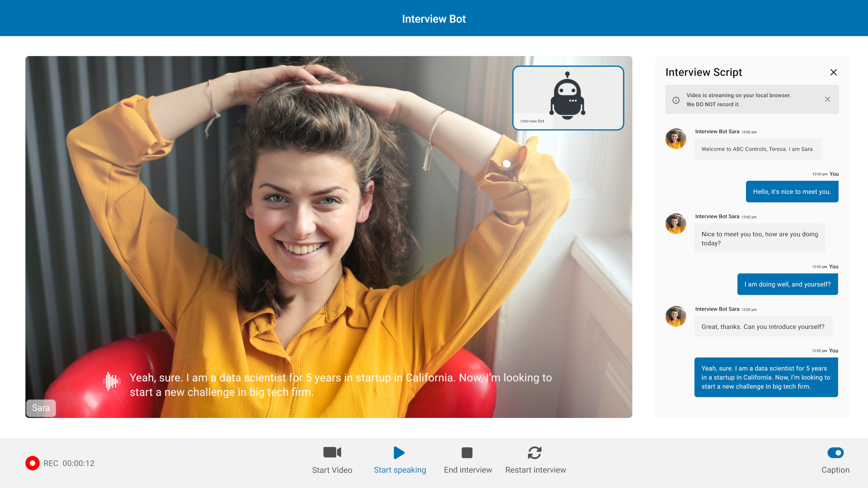Click the 'We DO NOT record it.' notice text
This screenshot has width=868, height=488.
(x=713, y=104)
